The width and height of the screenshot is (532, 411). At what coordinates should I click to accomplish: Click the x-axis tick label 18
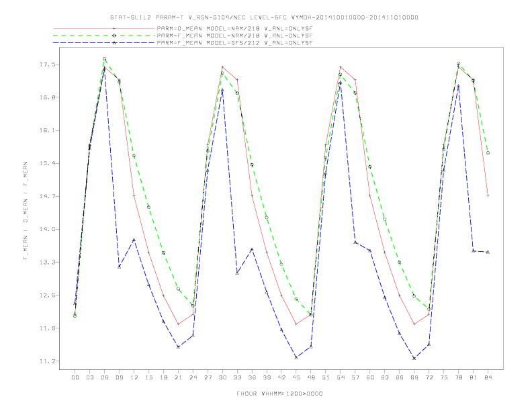(x=163, y=377)
